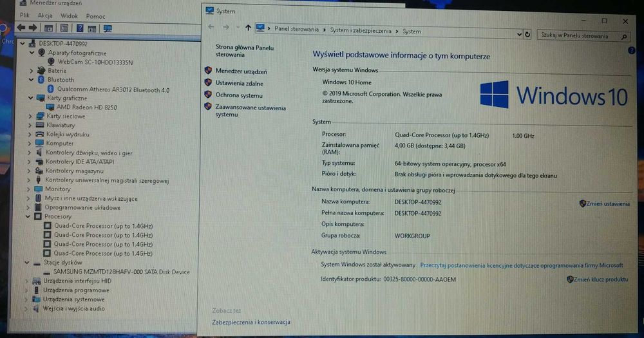Click the search magnifier icon in System window

click(x=624, y=37)
